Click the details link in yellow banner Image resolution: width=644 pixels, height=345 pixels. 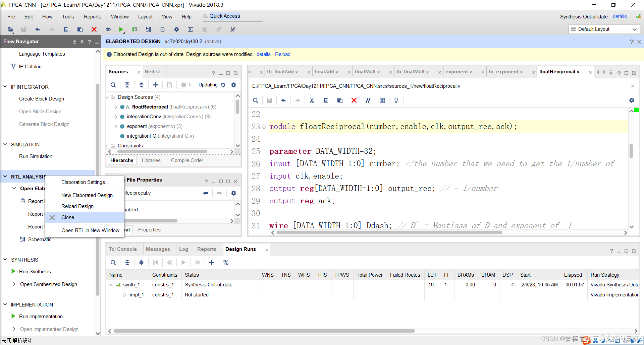(x=263, y=54)
